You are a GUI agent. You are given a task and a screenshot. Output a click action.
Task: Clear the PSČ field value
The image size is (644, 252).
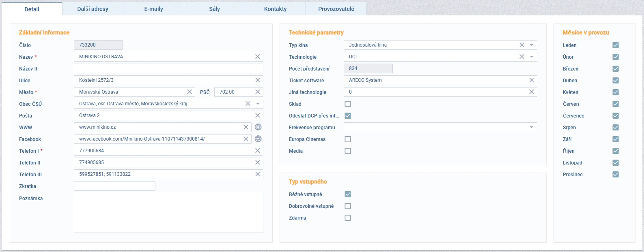pos(258,92)
